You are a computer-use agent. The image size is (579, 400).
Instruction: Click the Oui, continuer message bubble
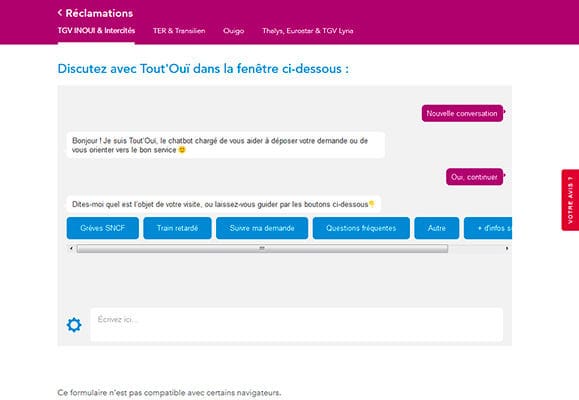(474, 177)
